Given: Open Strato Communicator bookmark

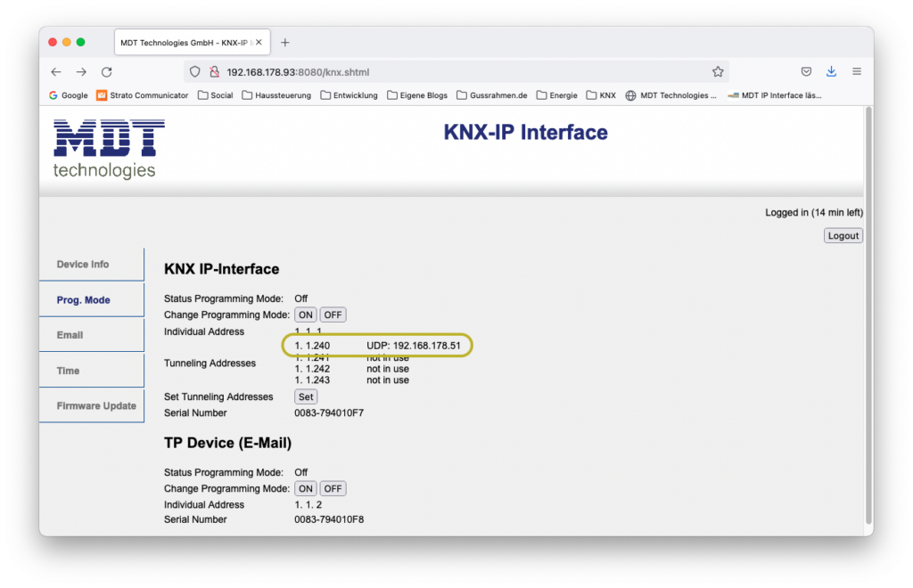Looking at the screenshot, I should pyautogui.click(x=143, y=95).
